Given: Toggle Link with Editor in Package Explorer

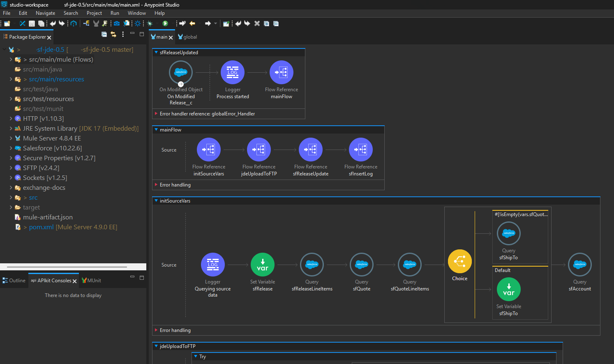Looking at the screenshot, I should pos(113,34).
